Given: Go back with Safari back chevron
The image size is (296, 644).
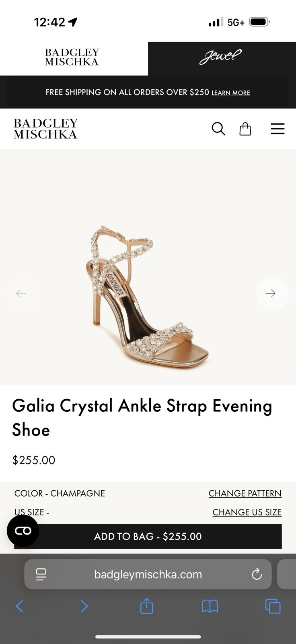Looking at the screenshot, I should tap(19, 606).
